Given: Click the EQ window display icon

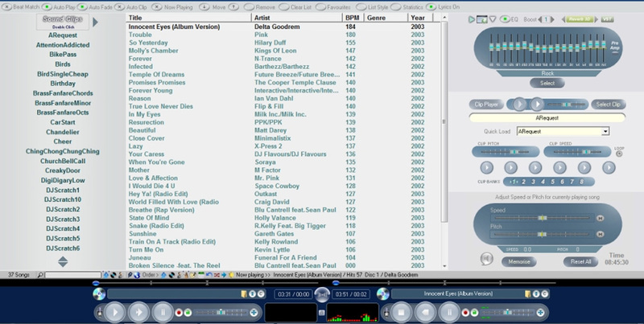Looking at the screenshot, I should [481, 19].
